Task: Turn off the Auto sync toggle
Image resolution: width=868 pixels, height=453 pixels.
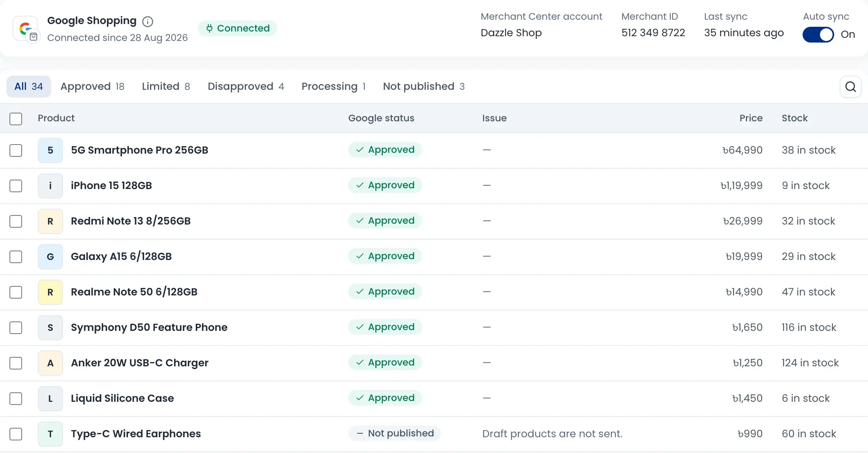Action: pyautogui.click(x=818, y=35)
